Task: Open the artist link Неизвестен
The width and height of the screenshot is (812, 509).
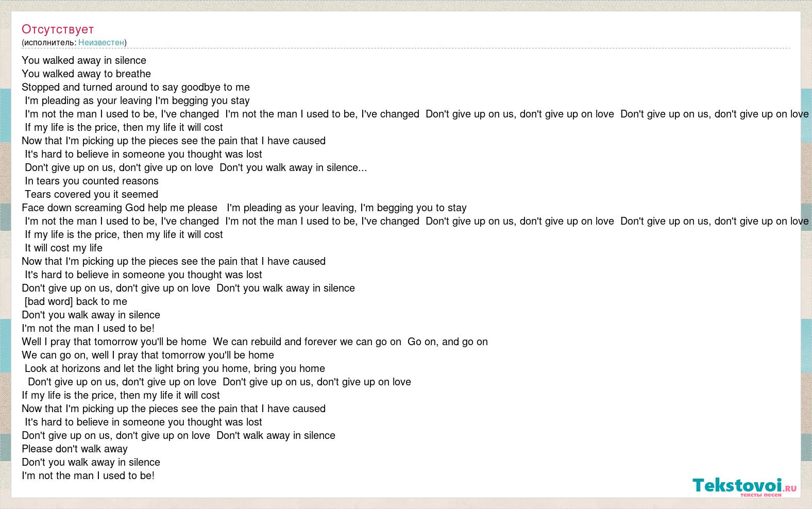Action: [x=101, y=42]
